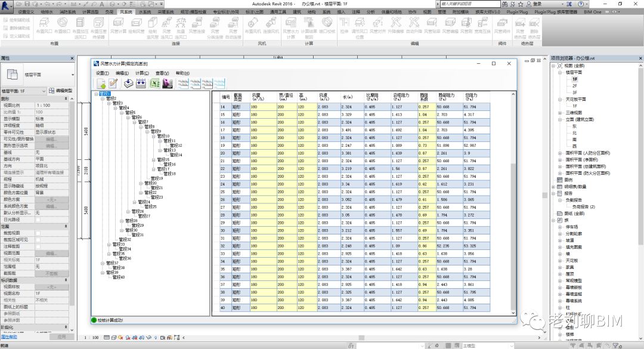This screenshot has width=644, height=349.
Task: Click the new calculation file icon in duct dialog
Action: (x=101, y=84)
